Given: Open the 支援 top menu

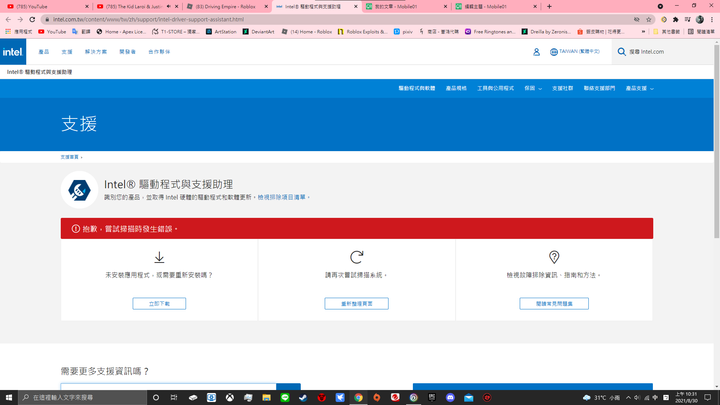Looking at the screenshot, I should click(67, 52).
